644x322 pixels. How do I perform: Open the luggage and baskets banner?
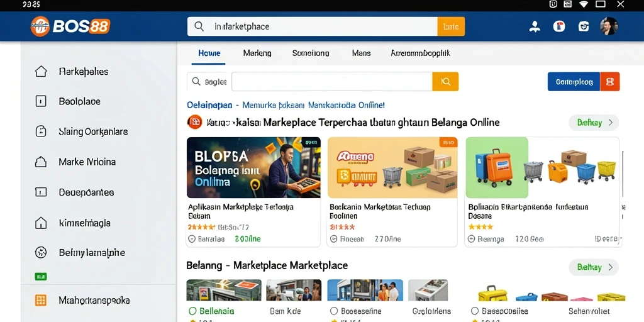click(542, 167)
